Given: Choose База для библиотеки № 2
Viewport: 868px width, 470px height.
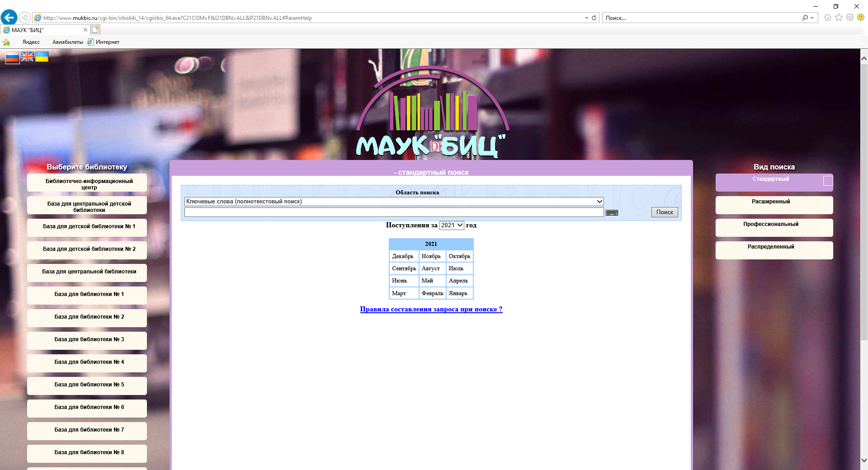Looking at the screenshot, I should click(x=87, y=318).
